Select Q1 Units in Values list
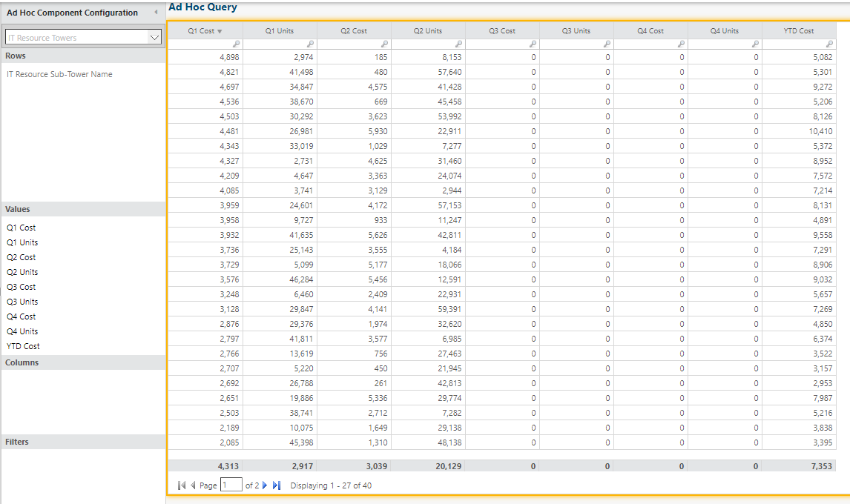 click(22, 242)
